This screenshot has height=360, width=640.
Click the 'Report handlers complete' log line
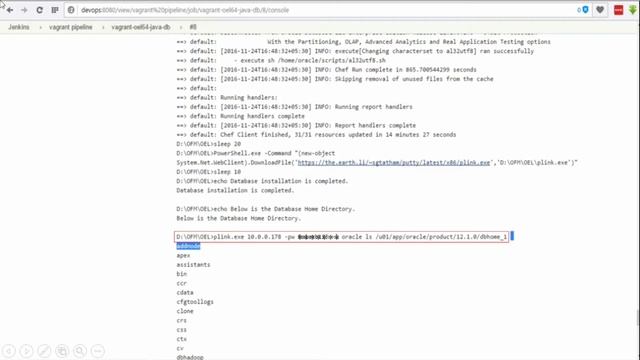coord(296,125)
